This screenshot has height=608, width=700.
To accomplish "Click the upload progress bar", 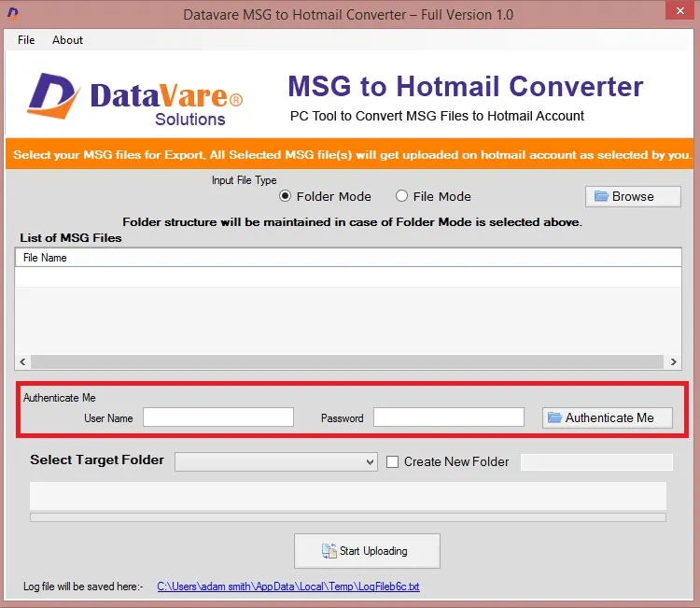I will click(348, 517).
